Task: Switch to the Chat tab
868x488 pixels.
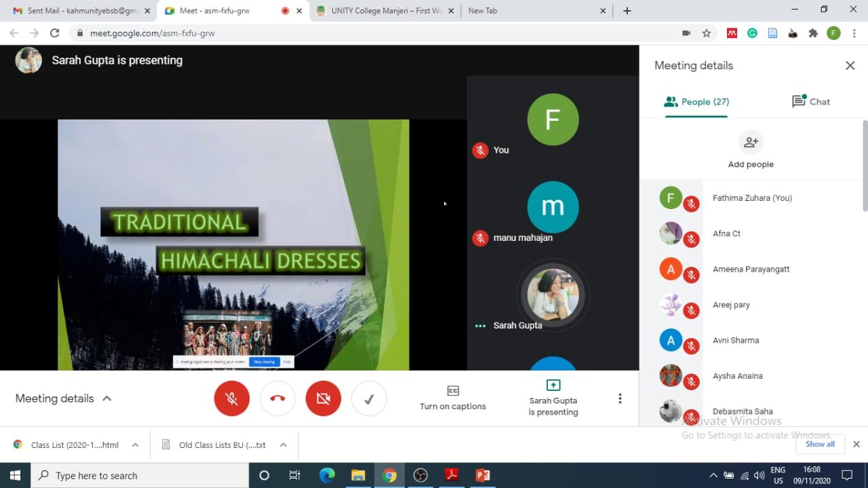Action: coord(811,102)
